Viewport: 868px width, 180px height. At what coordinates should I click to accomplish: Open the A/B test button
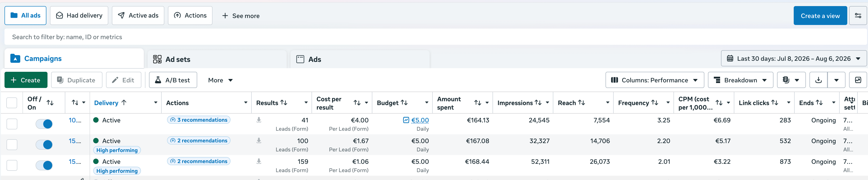click(173, 80)
